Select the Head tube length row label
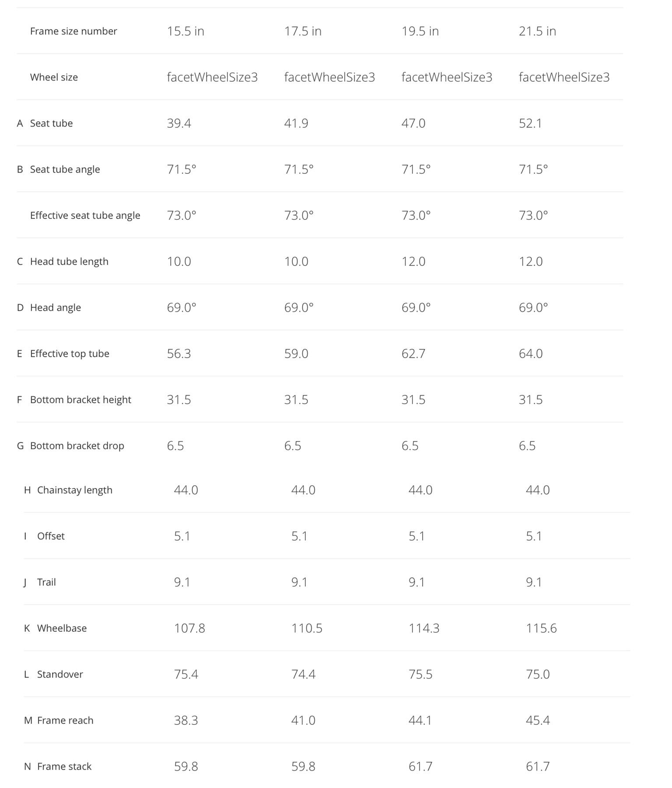672x788 pixels. 69,261
